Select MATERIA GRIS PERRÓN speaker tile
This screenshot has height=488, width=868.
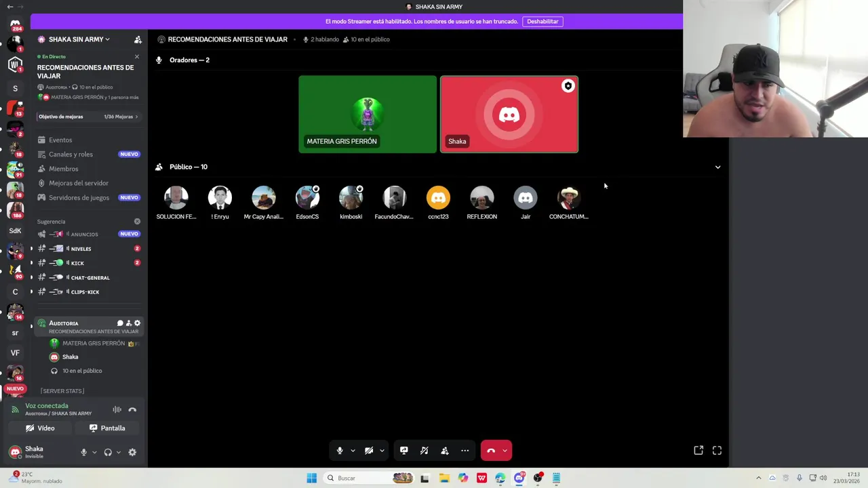(x=368, y=114)
